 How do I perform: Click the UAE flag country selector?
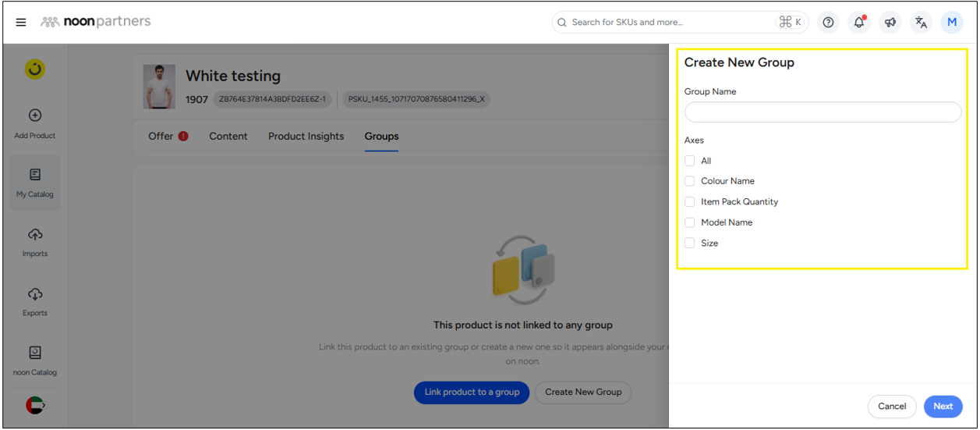pyautogui.click(x=35, y=406)
